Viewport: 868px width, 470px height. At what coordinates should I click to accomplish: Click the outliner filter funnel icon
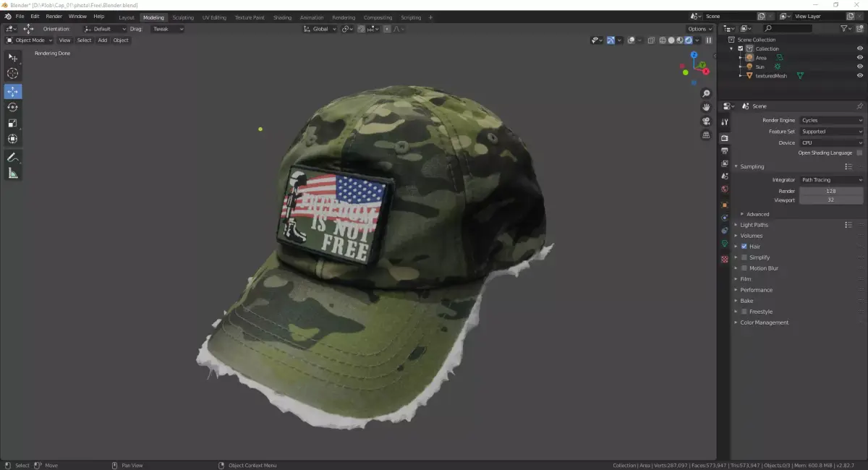[x=844, y=28]
